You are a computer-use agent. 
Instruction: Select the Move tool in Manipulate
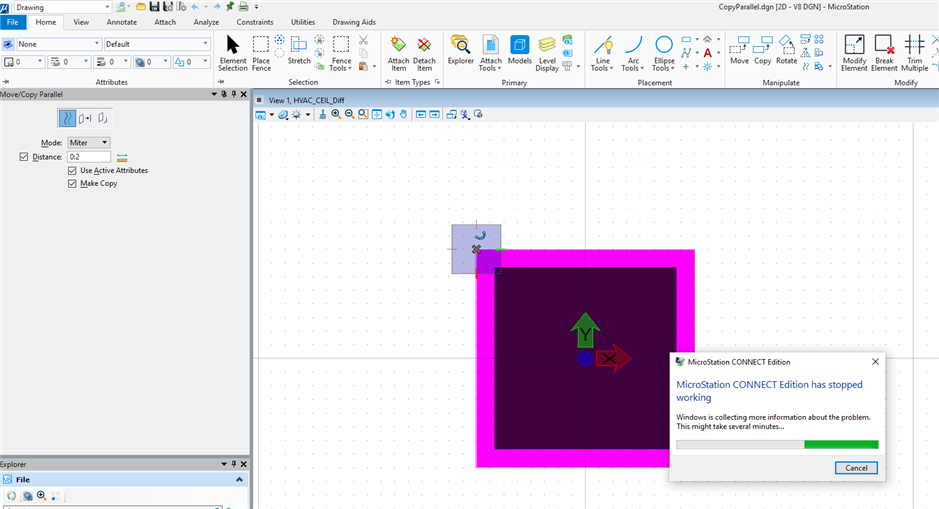pyautogui.click(x=739, y=51)
